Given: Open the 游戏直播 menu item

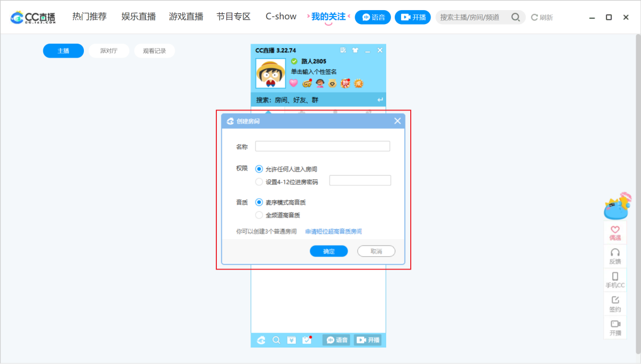Looking at the screenshot, I should tap(186, 17).
